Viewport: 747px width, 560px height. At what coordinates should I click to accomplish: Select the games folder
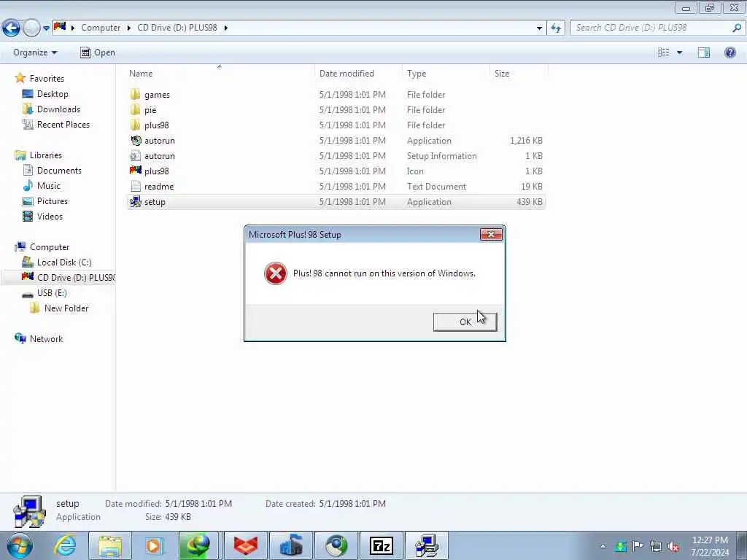336,95
